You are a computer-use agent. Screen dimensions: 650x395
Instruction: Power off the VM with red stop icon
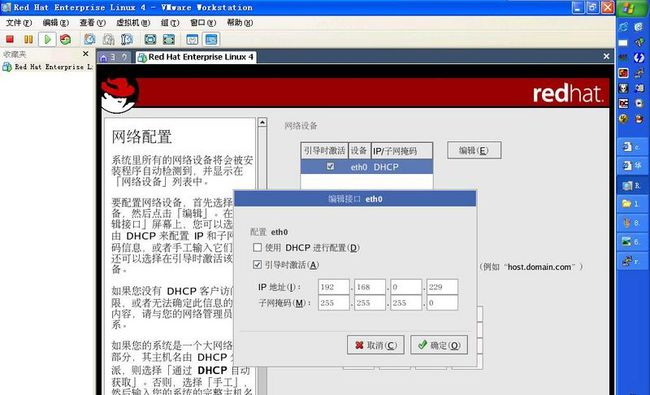tap(10, 39)
